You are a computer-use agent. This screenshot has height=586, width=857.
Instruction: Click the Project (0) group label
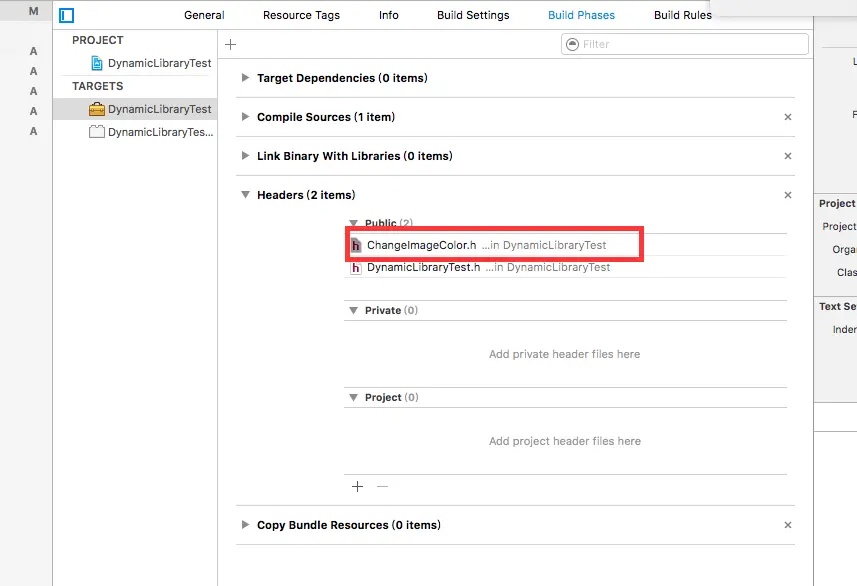coord(392,397)
